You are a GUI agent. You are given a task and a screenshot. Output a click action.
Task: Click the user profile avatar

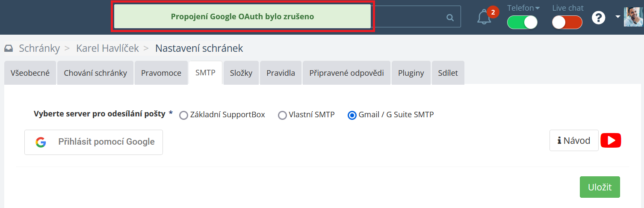(633, 17)
